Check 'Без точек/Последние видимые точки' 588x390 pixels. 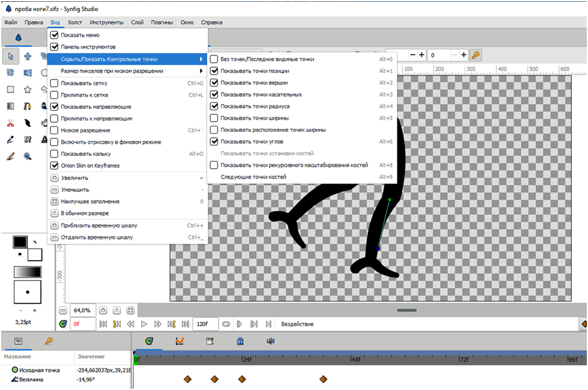214,60
